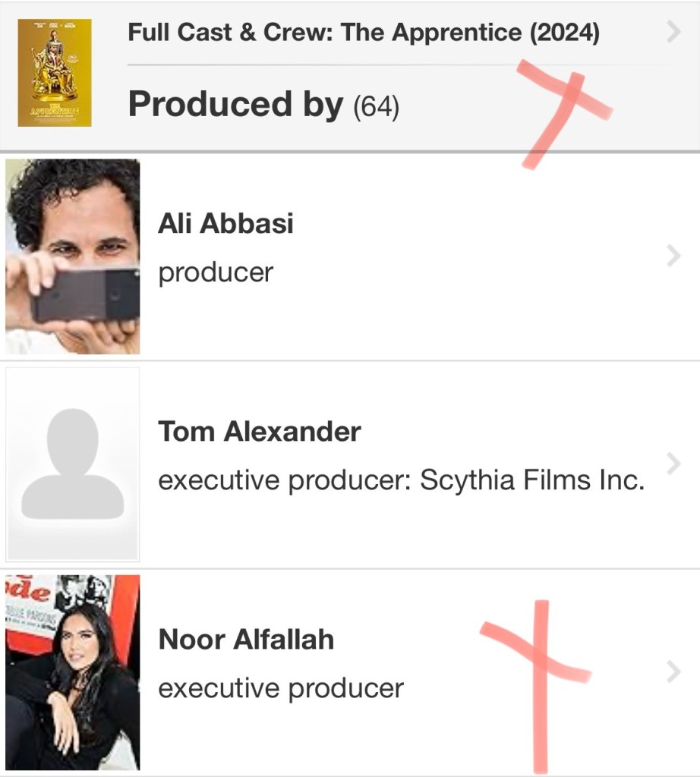Tap the Scythia Films Inc. credit text
This screenshot has width=700, height=777.
point(532,480)
